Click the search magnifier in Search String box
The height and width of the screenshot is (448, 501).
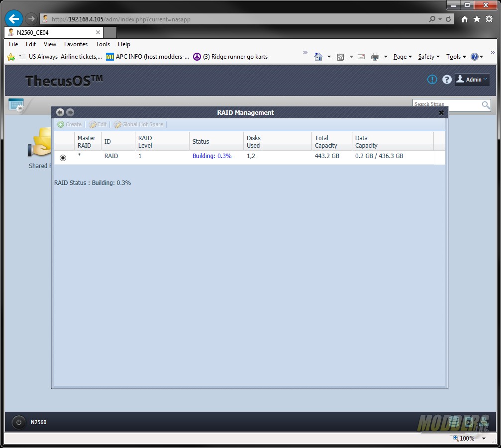(x=486, y=105)
